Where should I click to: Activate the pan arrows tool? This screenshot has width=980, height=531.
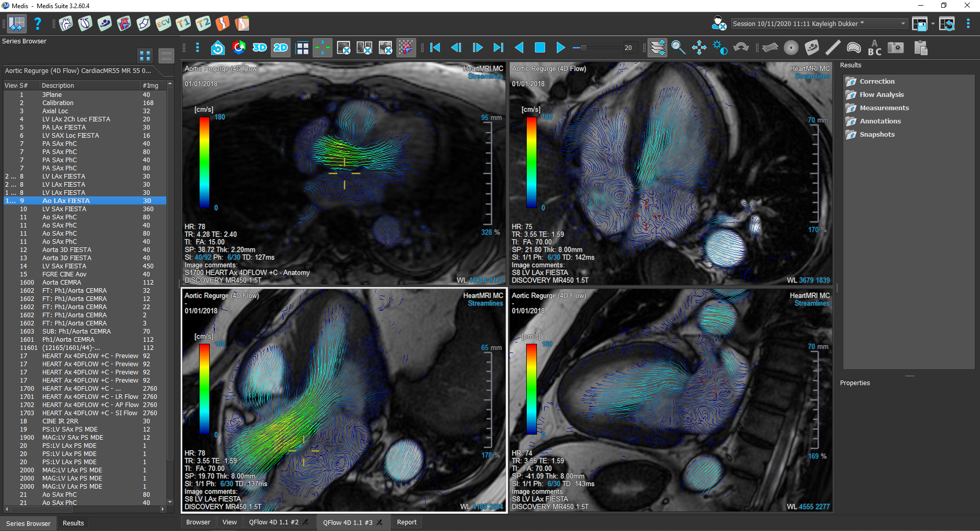pos(699,48)
